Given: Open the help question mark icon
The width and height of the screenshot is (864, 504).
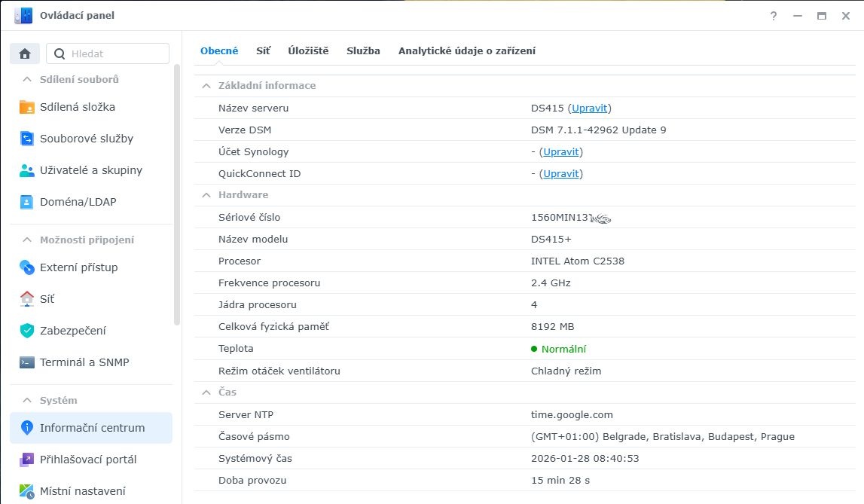Looking at the screenshot, I should point(773,15).
